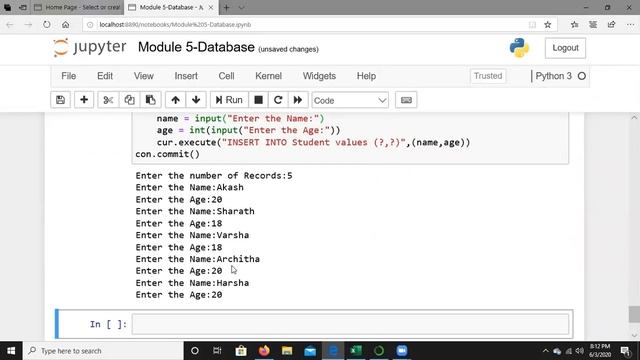This screenshot has height=360, width=640.
Task: Open Zoom from the taskbar
Action: pyautogui.click(x=402, y=351)
